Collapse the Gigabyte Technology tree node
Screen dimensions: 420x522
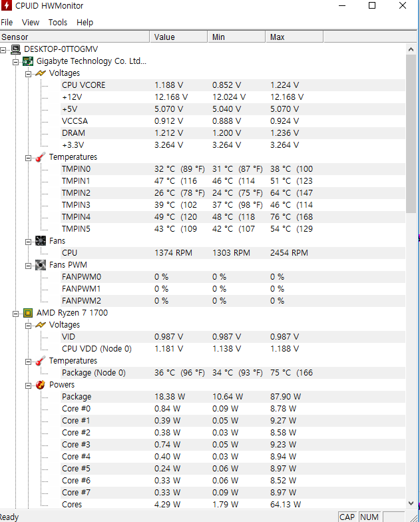(x=16, y=62)
